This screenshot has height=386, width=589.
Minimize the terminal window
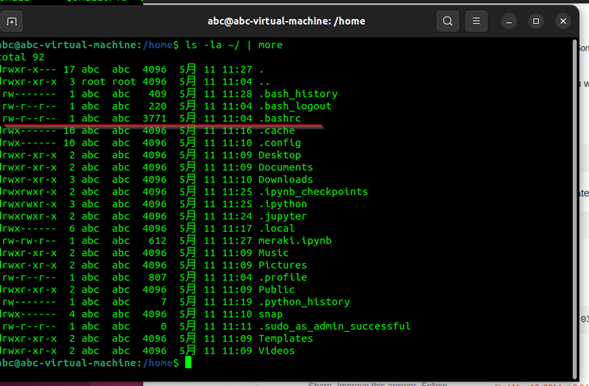509,21
